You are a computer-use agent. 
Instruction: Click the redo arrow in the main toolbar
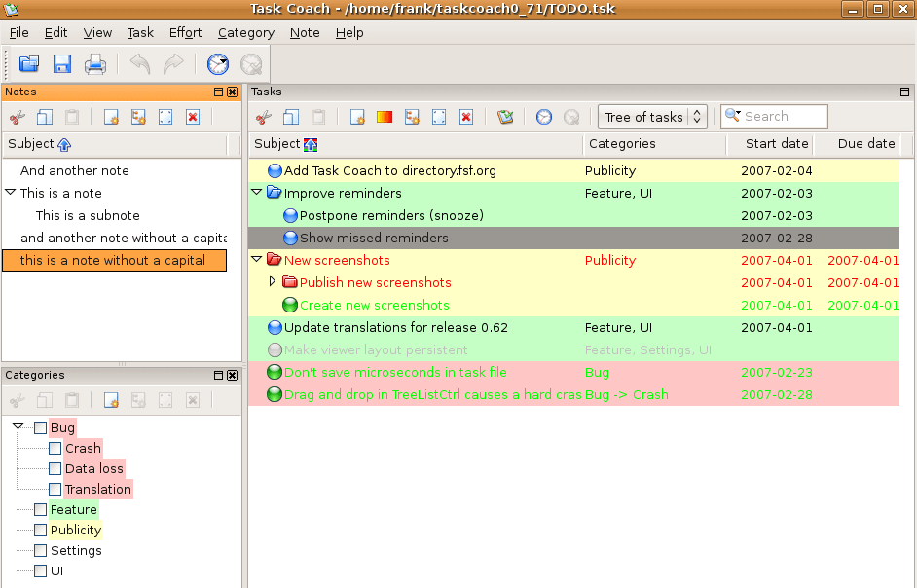pyautogui.click(x=173, y=64)
